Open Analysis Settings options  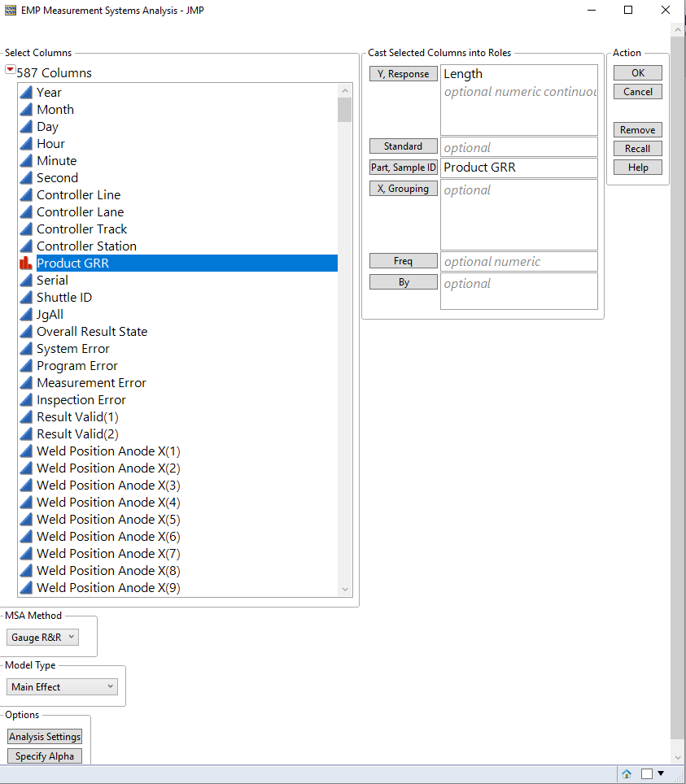pyautogui.click(x=45, y=737)
